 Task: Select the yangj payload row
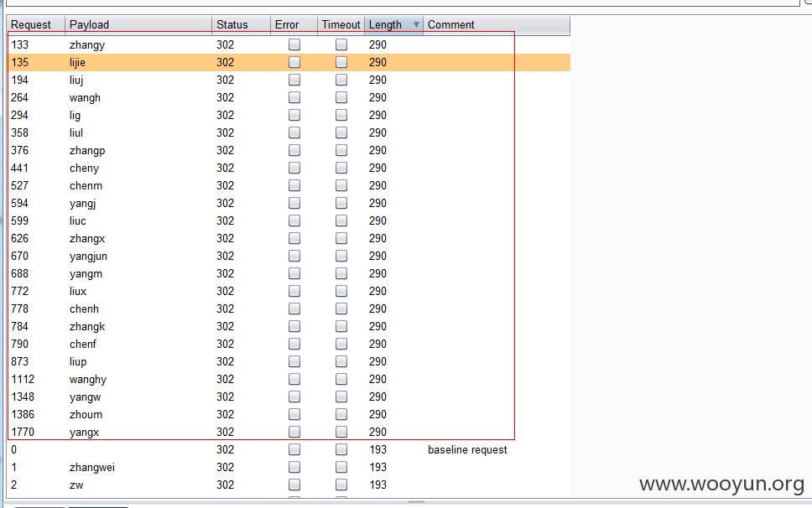click(289, 203)
